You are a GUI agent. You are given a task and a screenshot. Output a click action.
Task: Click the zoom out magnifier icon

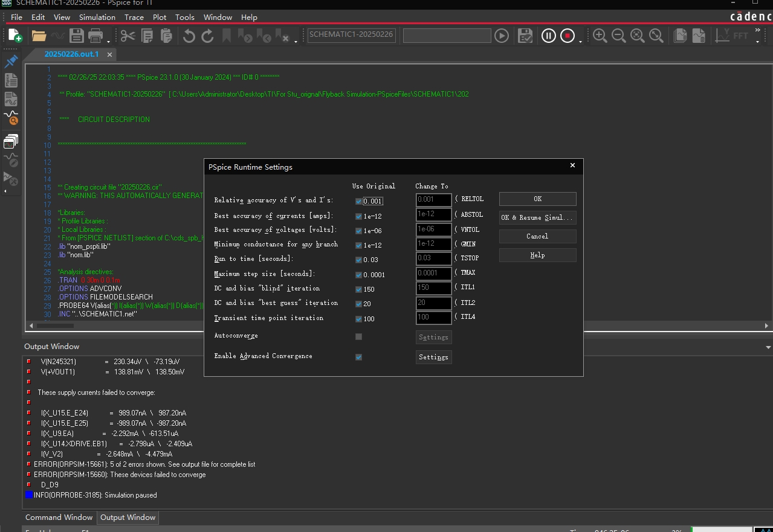pos(618,36)
